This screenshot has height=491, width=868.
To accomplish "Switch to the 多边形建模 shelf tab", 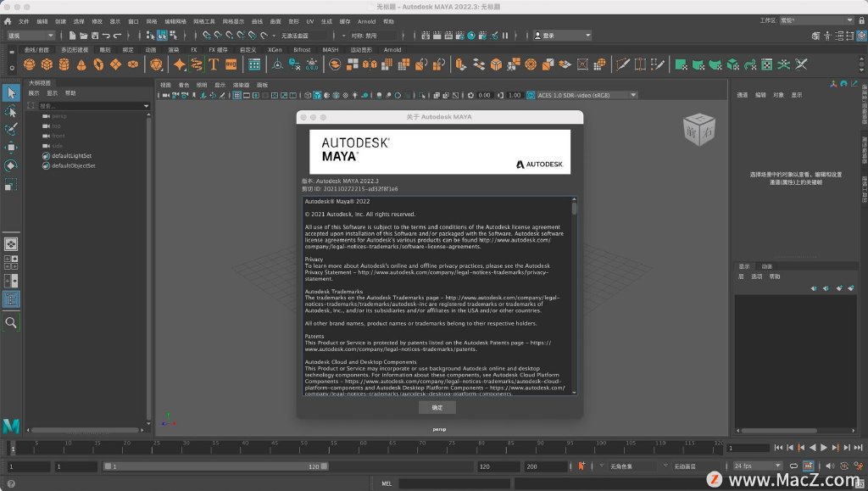I will pyautogui.click(x=75, y=50).
